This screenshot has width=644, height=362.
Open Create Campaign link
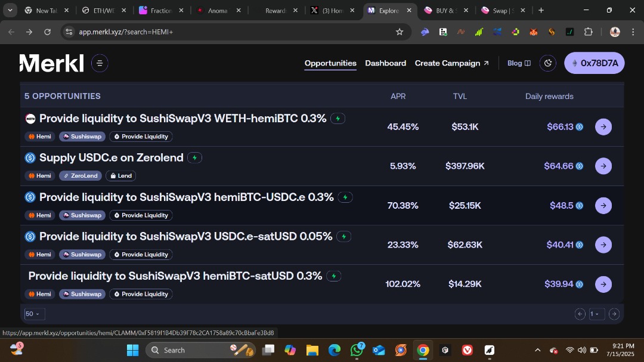(x=452, y=63)
